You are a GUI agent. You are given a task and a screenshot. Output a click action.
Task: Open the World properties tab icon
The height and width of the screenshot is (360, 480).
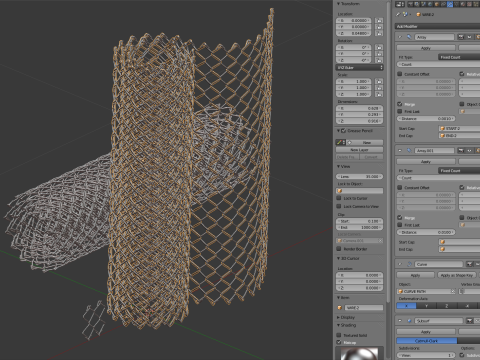430,4
